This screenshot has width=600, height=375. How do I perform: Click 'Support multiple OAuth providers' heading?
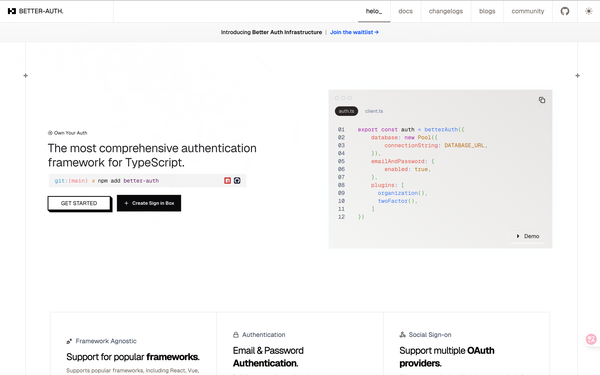(447, 357)
